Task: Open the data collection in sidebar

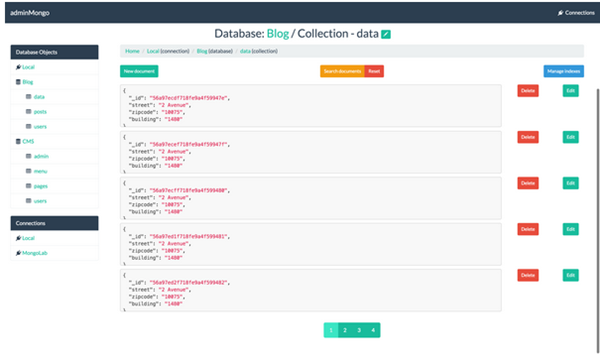Action: (x=39, y=97)
